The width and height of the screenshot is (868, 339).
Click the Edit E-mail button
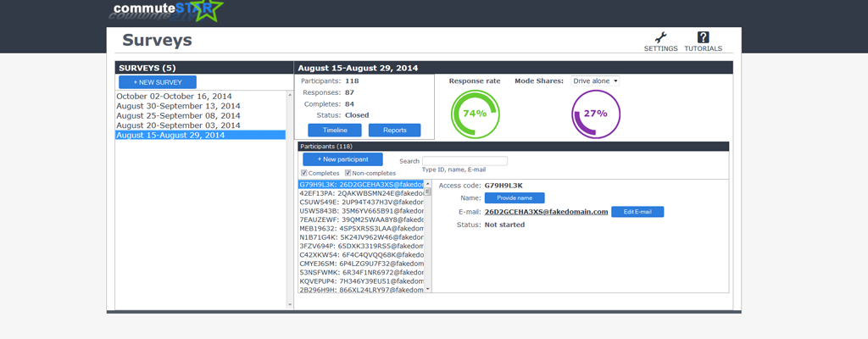pos(637,212)
